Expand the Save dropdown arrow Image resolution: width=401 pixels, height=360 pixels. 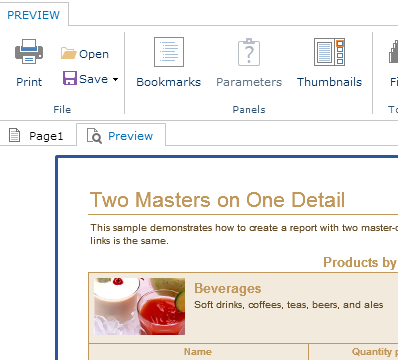pos(115,79)
